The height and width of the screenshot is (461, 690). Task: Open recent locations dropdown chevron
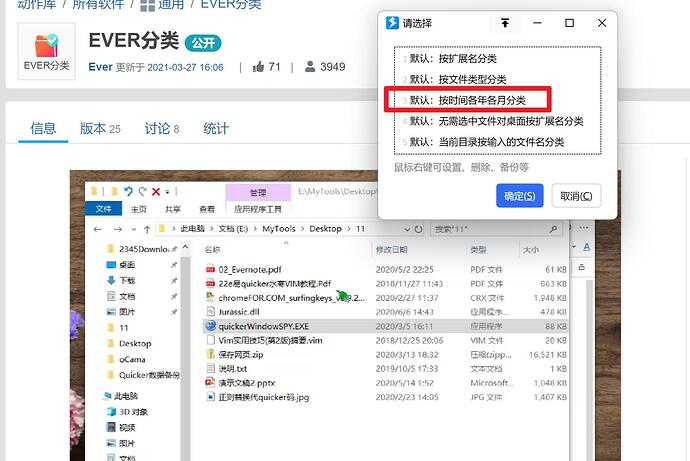coord(134,230)
